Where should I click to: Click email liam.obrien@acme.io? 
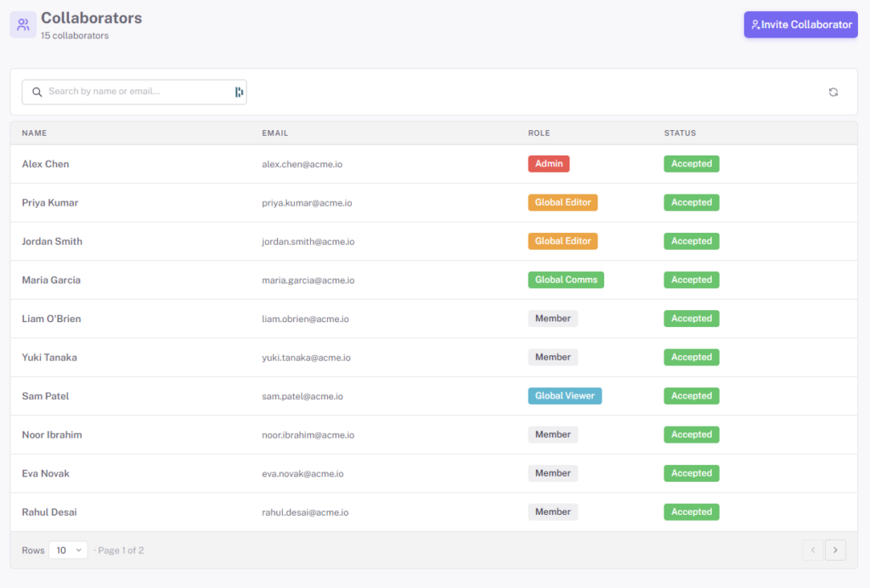pos(305,319)
